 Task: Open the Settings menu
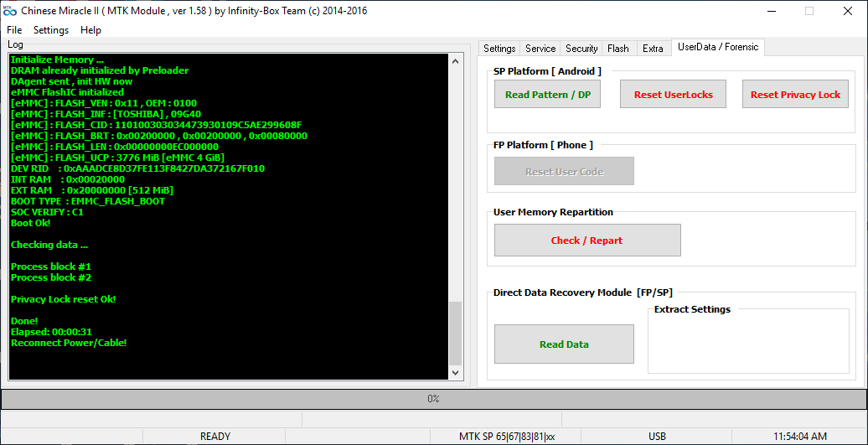[51, 30]
